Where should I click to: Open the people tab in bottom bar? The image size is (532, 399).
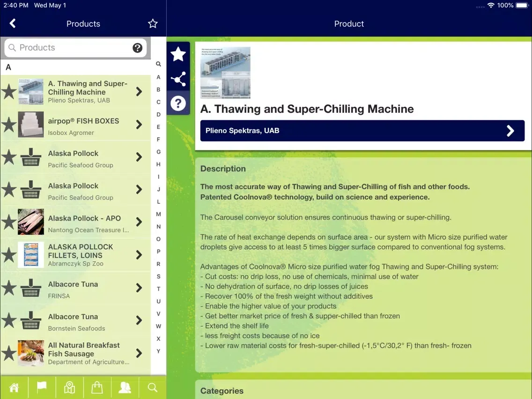[x=125, y=387]
